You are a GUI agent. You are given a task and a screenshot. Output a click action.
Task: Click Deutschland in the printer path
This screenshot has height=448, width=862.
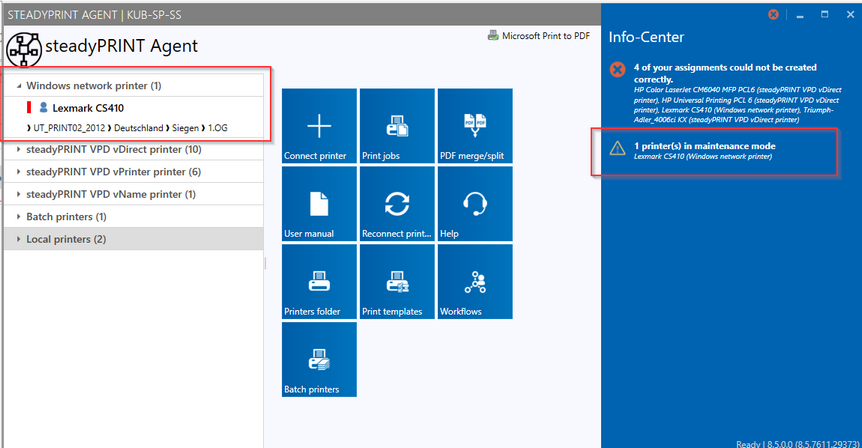pos(139,128)
